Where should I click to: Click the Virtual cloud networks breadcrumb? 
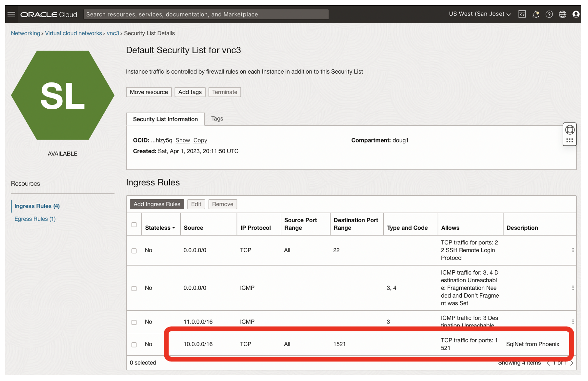coord(73,33)
